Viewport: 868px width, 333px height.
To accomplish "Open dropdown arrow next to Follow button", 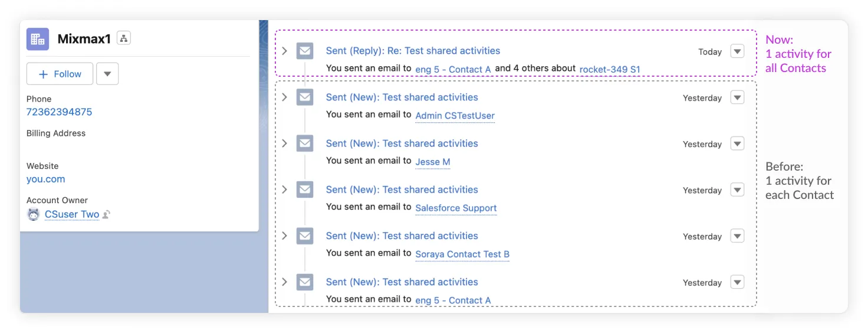I will [107, 74].
